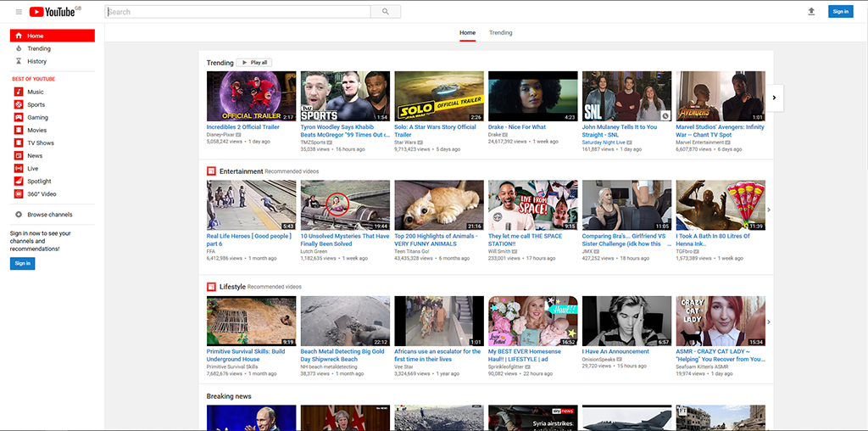868x431 pixels.
Task: Open the Gaming controller icon
Action: coord(19,117)
